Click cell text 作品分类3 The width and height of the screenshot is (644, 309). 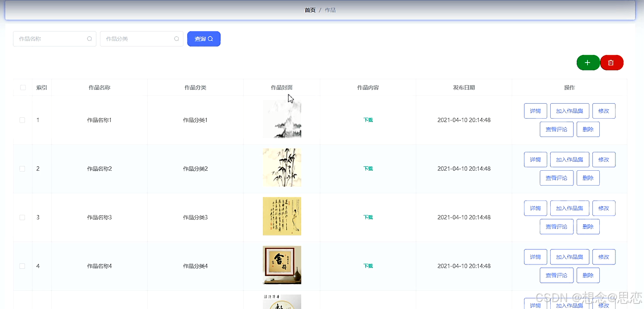(x=195, y=217)
